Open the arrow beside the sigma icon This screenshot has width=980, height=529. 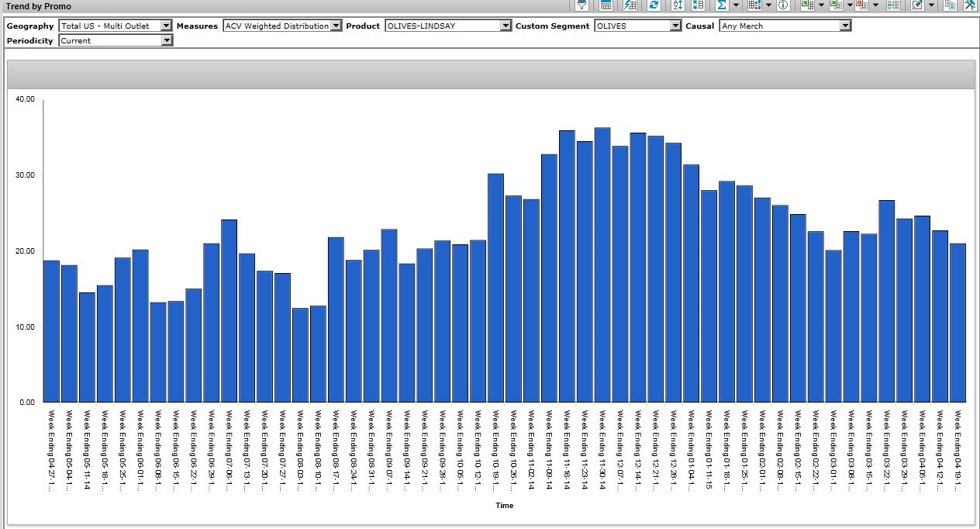(x=736, y=5)
